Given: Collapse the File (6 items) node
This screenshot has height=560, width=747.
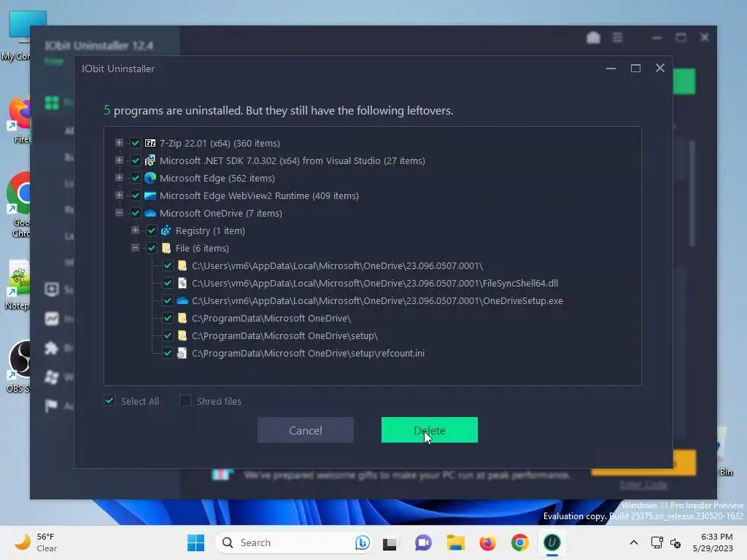Looking at the screenshot, I should pos(135,248).
